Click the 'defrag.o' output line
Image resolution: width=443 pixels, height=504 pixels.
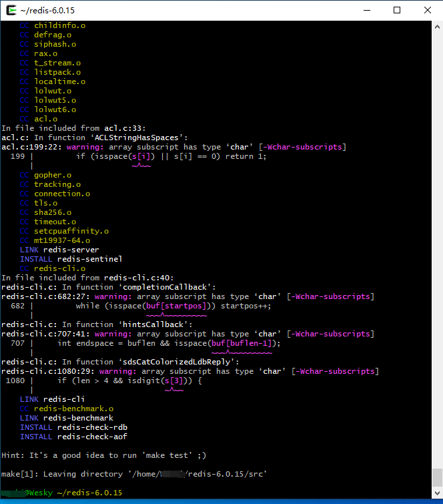click(x=45, y=35)
